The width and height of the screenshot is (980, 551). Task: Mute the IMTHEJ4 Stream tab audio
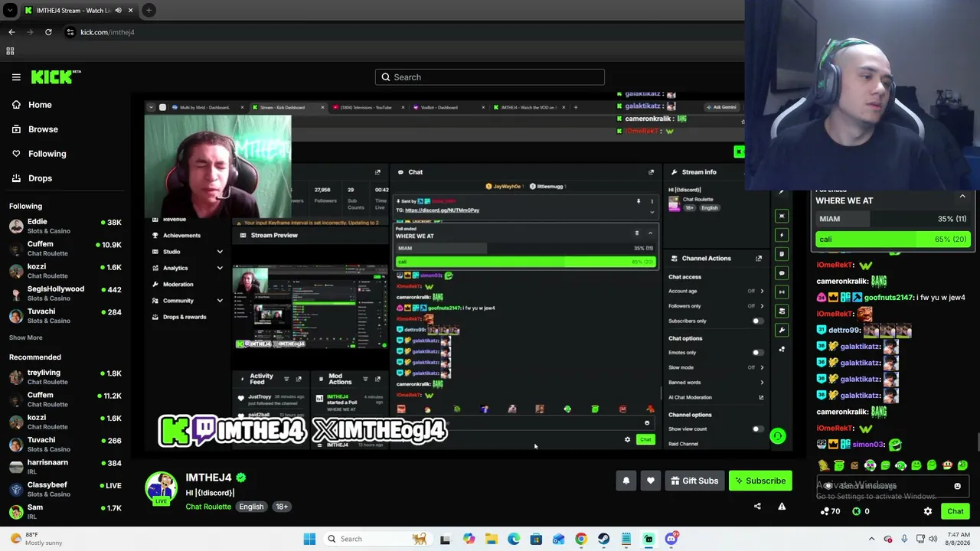[118, 11]
